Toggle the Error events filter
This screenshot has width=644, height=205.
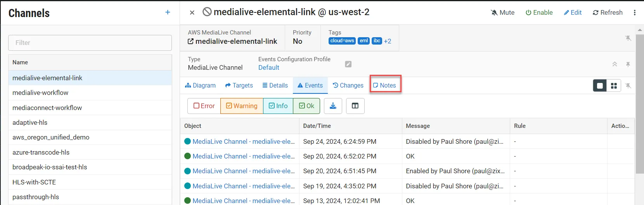pos(204,106)
